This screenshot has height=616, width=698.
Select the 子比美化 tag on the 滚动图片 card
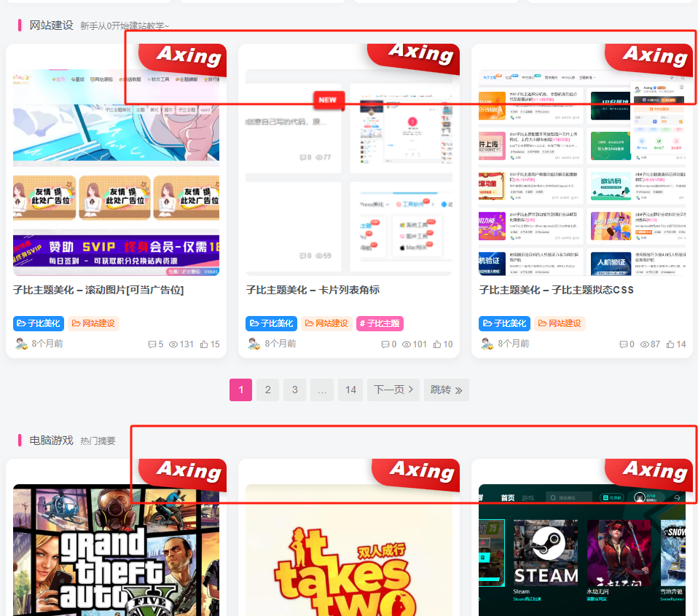point(39,323)
